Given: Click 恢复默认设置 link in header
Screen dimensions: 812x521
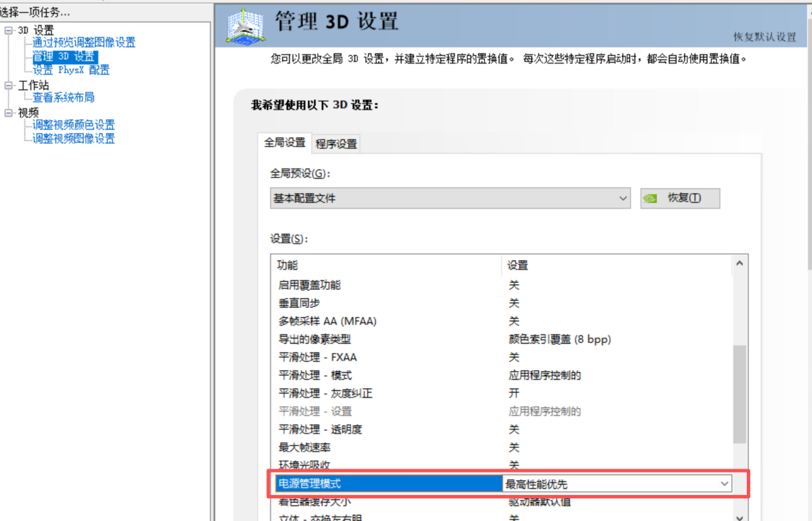Looking at the screenshot, I should coord(765,37).
